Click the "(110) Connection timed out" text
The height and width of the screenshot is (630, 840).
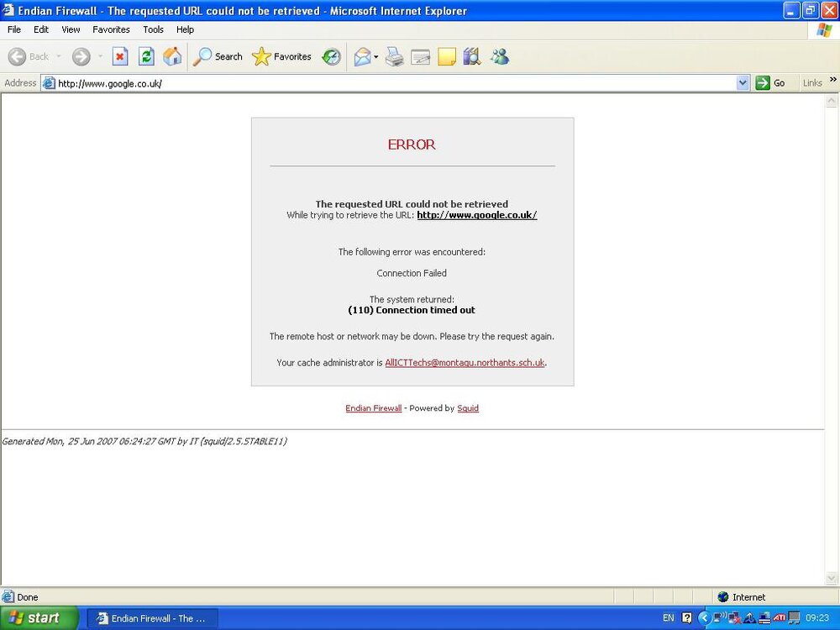click(x=412, y=310)
